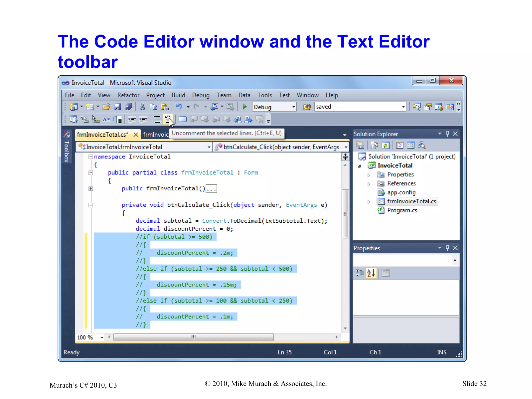Collapse the btnCalculate_Click method region
Screen dimensions: 532x399
(91, 205)
